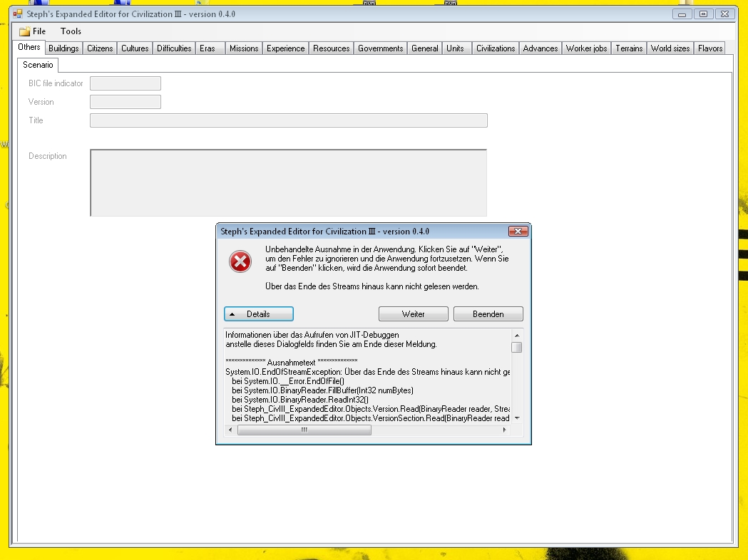Image resolution: width=748 pixels, height=560 pixels.
Task: Click the details scroll up arrow
Action: click(x=517, y=336)
